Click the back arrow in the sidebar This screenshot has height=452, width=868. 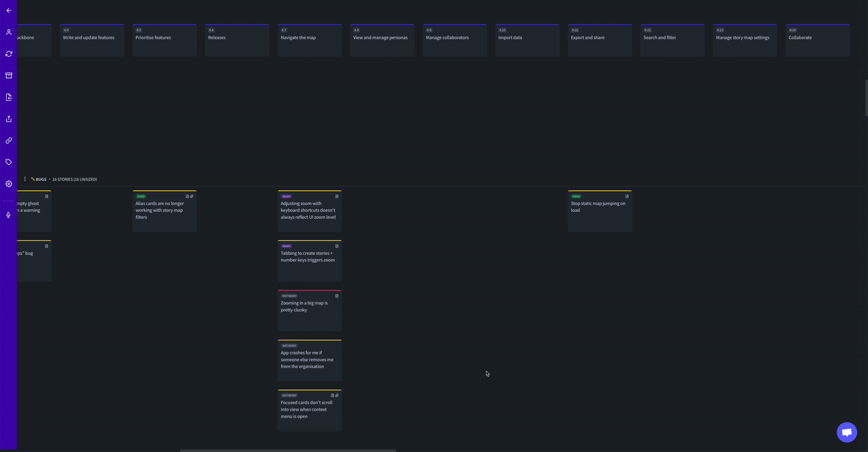[9, 11]
